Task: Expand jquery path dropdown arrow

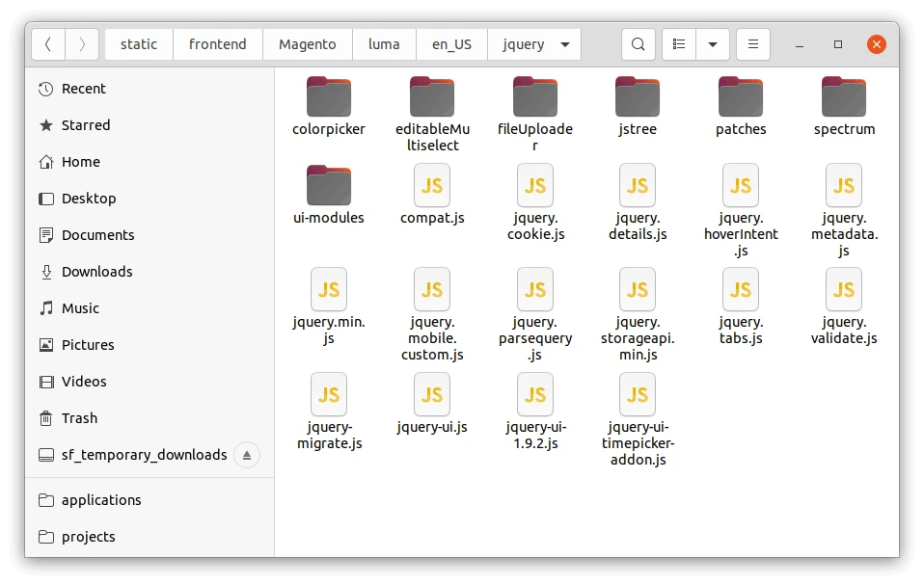Action: click(564, 44)
